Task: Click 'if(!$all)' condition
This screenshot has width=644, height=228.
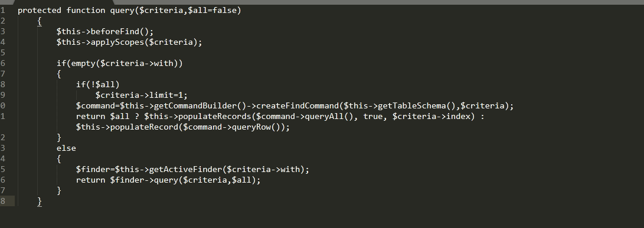Action: coord(98,84)
